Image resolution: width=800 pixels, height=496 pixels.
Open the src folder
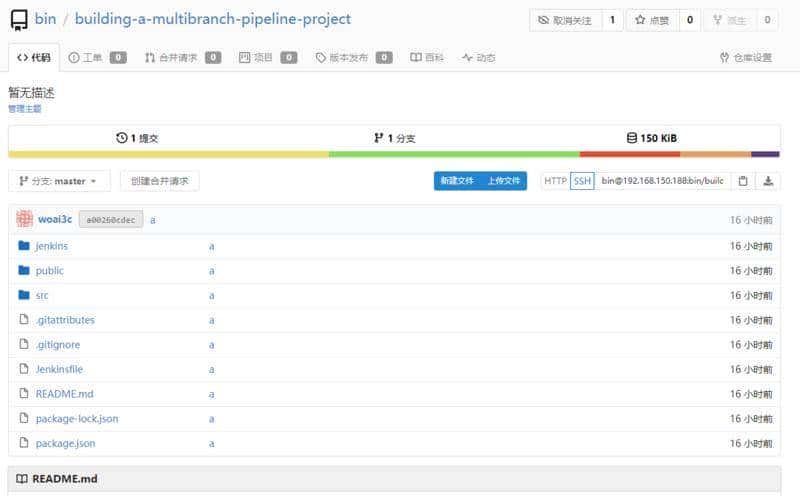coord(42,295)
